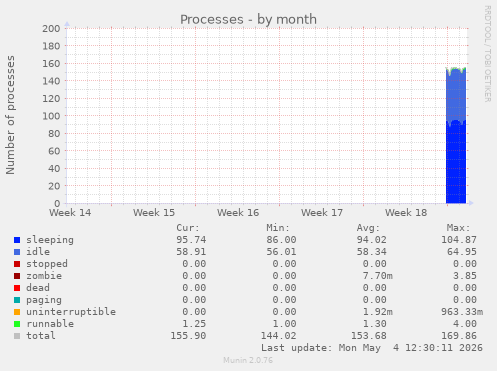Click total minimum value 144.02
Viewport: 497px width, 371px height.
278,336
